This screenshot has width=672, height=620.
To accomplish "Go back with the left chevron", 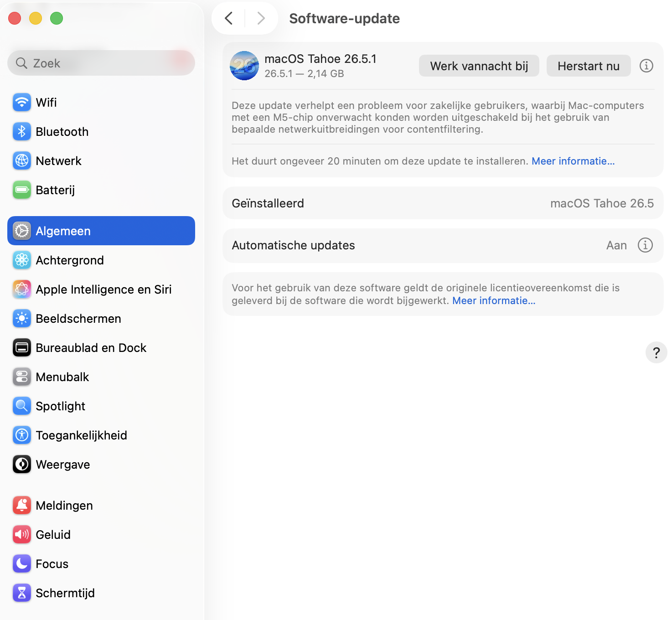I will coord(229,18).
